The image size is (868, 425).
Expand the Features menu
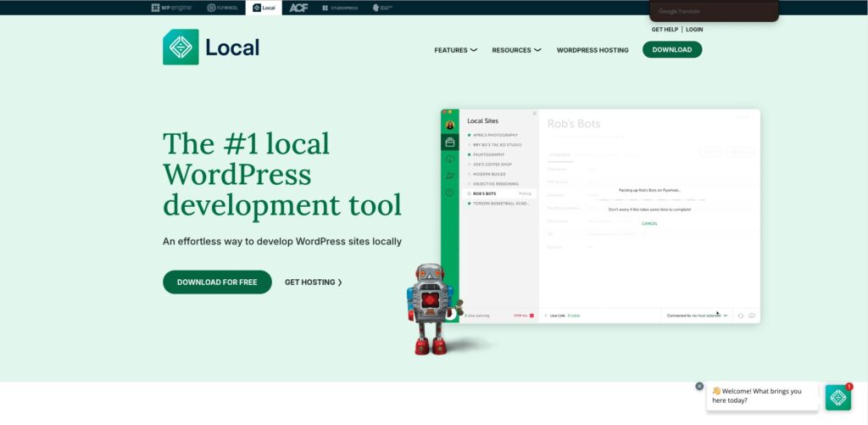(455, 50)
